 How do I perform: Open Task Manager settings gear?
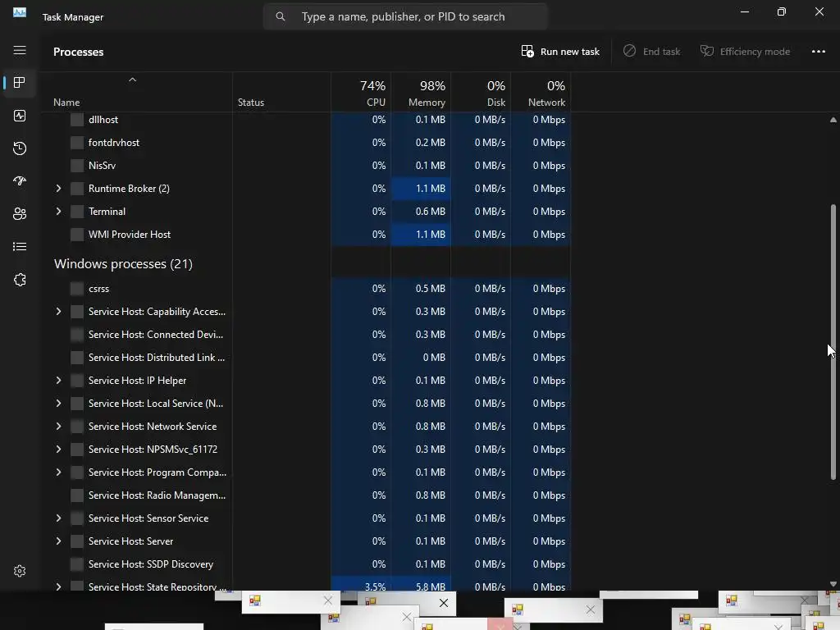click(x=20, y=571)
